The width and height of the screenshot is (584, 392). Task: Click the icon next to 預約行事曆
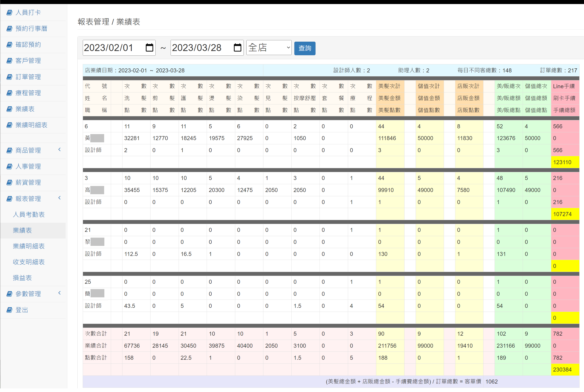point(9,29)
